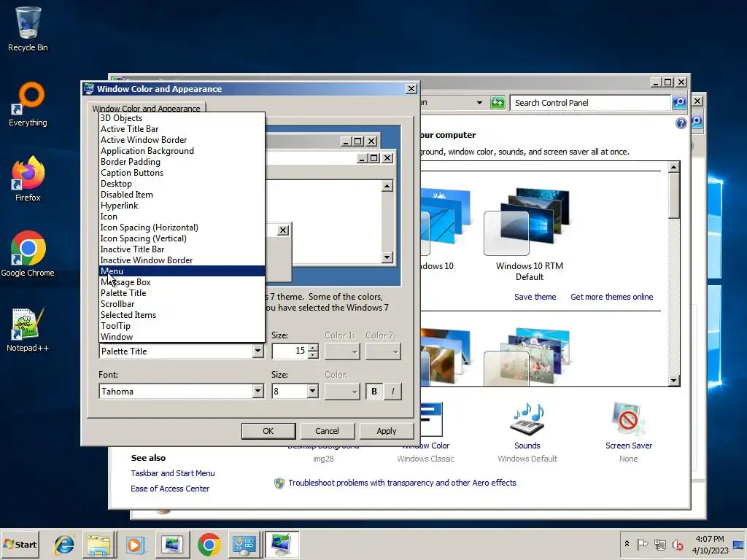Open Taskbar and Start Menu link
Viewport: 747px width, 560px height.
click(x=173, y=473)
